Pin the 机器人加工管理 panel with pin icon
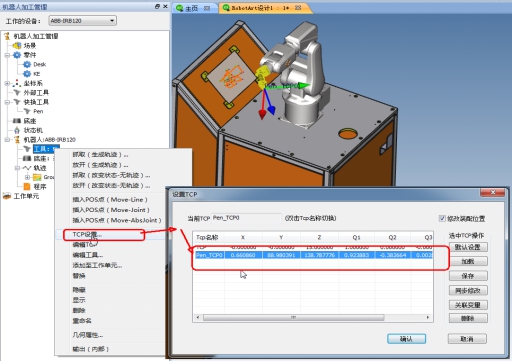 tap(157, 6)
